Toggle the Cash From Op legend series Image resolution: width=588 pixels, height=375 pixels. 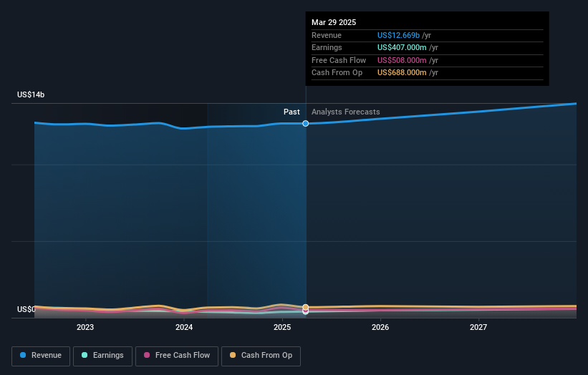[261, 356]
